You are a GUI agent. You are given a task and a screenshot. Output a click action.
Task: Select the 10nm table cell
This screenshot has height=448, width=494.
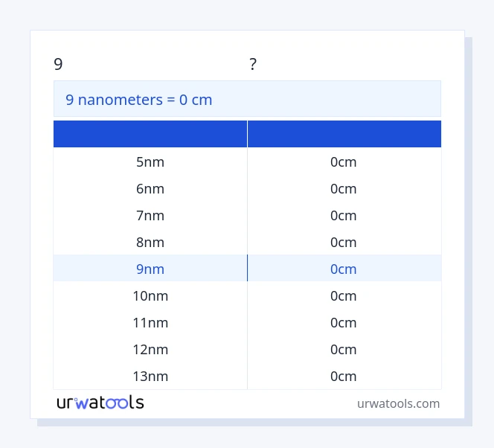point(150,295)
